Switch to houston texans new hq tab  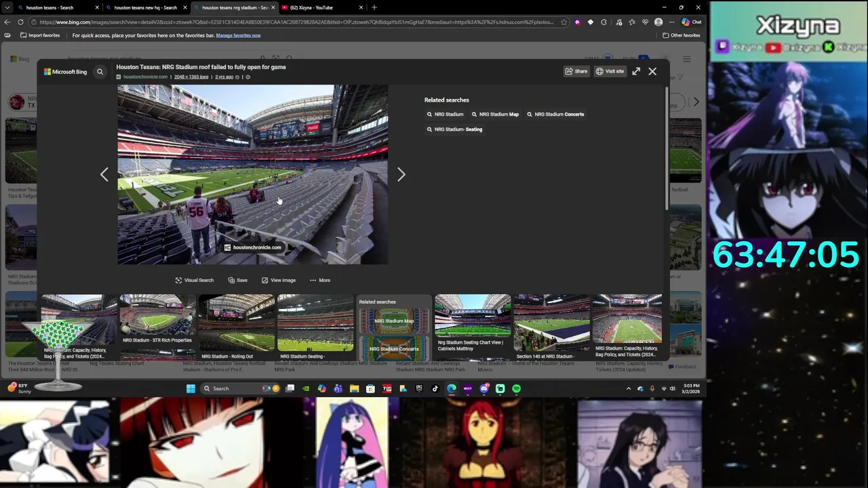[x=145, y=7]
